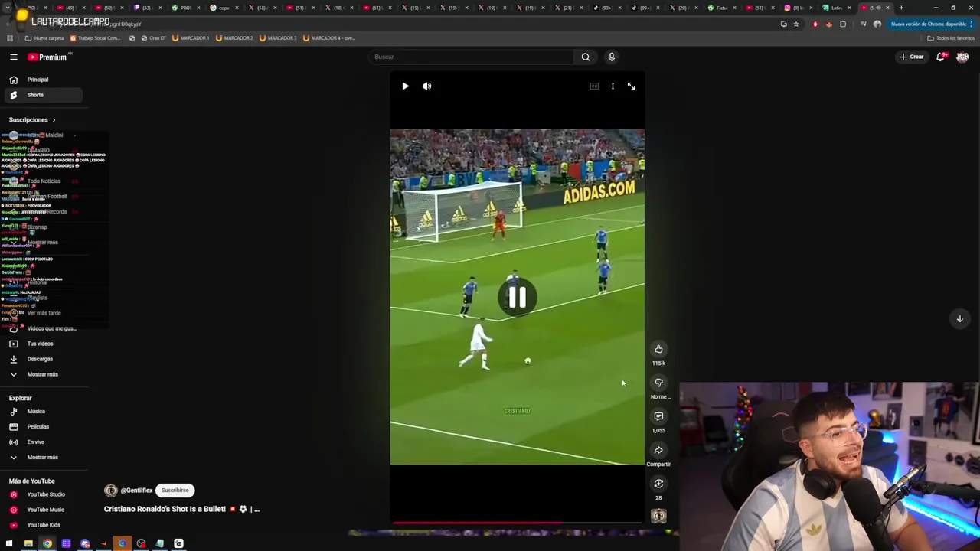Open the account avatar menu
Viewport: 980px width, 551px height.
(962, 57)
